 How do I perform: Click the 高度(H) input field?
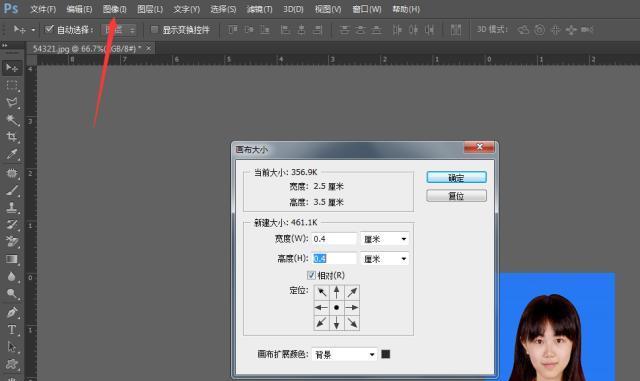pos(334,258)
